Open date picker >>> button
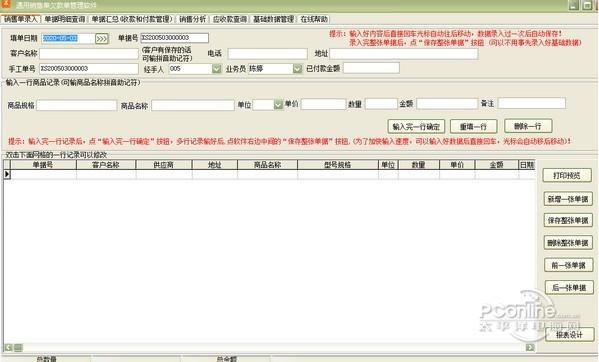The height and width of the screenshot is (362, 599). coord(102,39)
